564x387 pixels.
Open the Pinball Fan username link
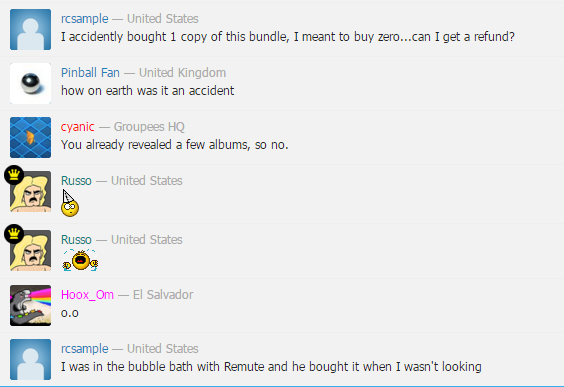point(90,73)
